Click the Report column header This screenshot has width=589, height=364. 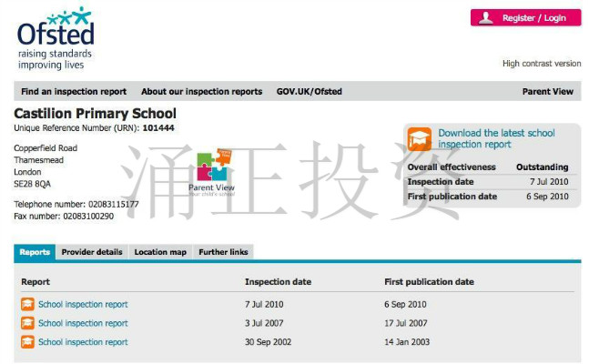tap(36, 282)
